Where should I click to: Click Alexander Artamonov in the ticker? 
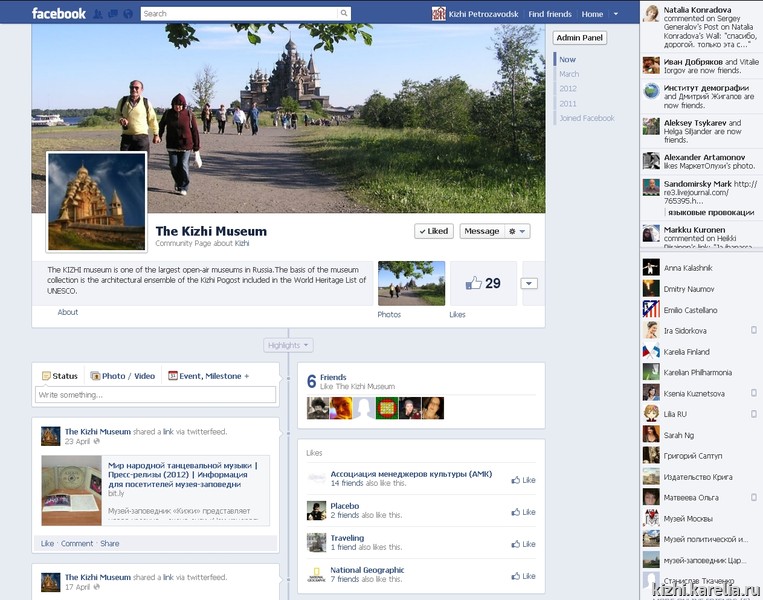click(704, 157)
